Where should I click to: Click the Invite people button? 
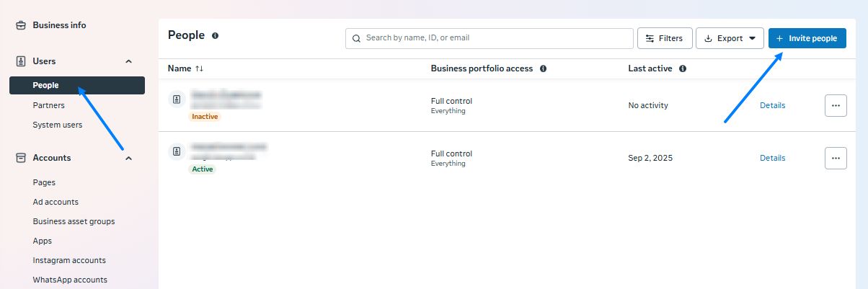coord(807,38)
